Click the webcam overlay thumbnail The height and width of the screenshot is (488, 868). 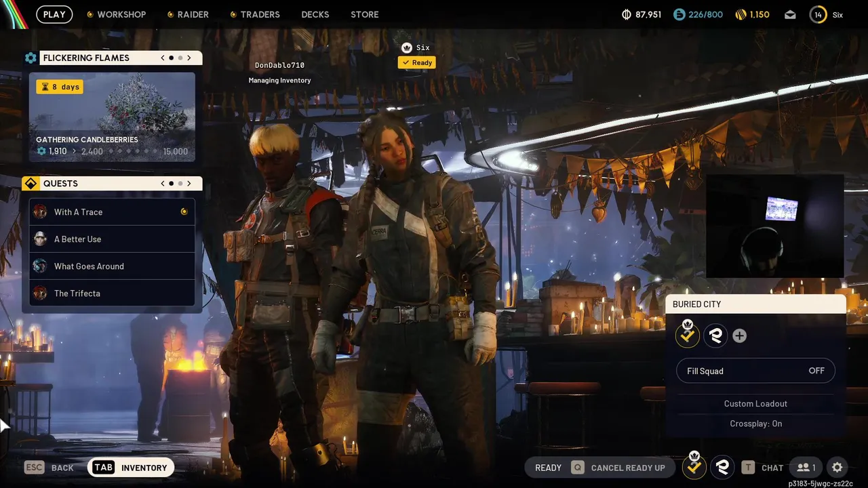point(775,226)
